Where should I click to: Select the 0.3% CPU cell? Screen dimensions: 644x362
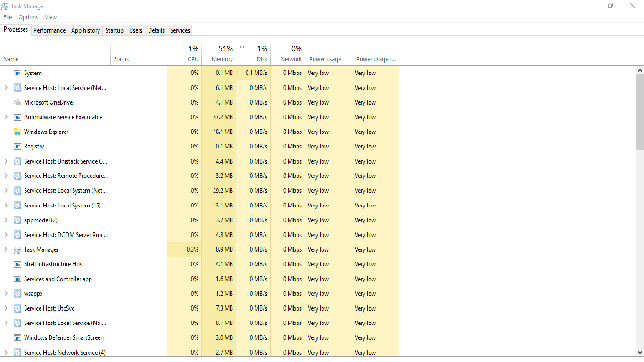[184, 249]
